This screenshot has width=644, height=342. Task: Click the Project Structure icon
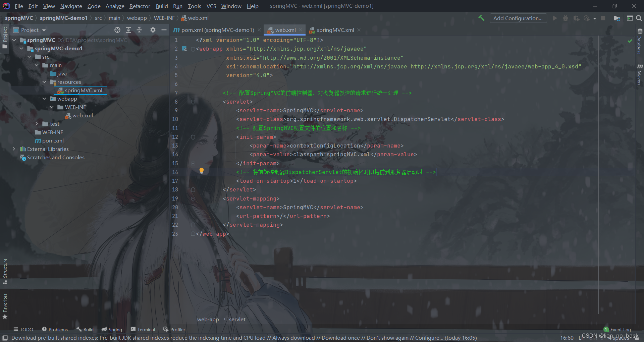pos(616,18)
